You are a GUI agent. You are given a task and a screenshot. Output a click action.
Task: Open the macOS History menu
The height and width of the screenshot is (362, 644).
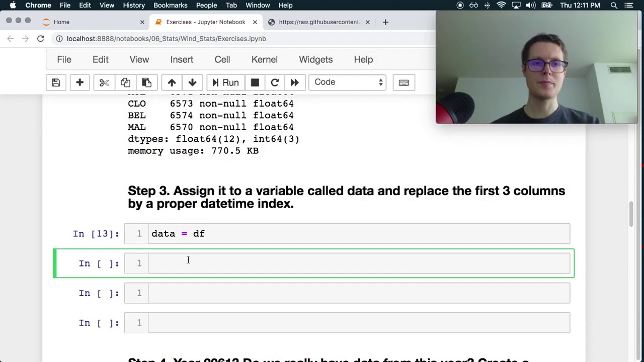click(x=134, y=5)
